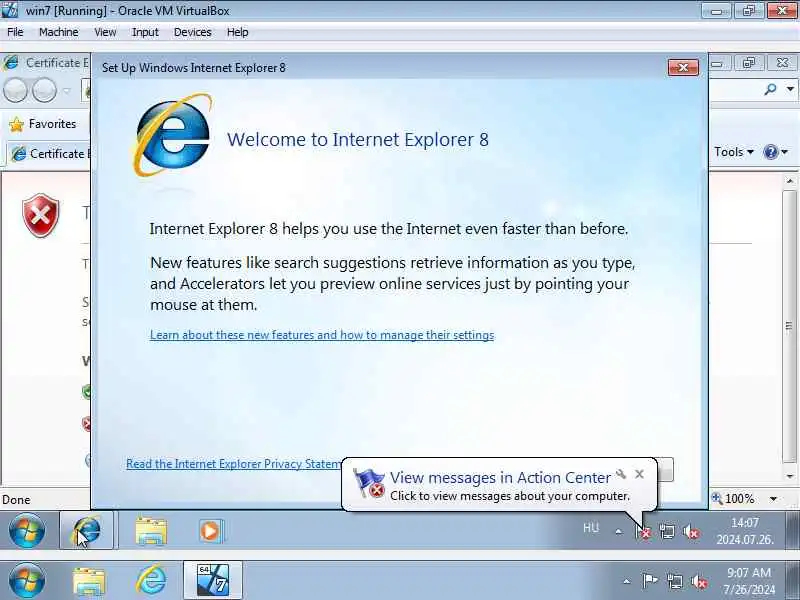Select the Certificate Error tab in IE

point(49,154)
